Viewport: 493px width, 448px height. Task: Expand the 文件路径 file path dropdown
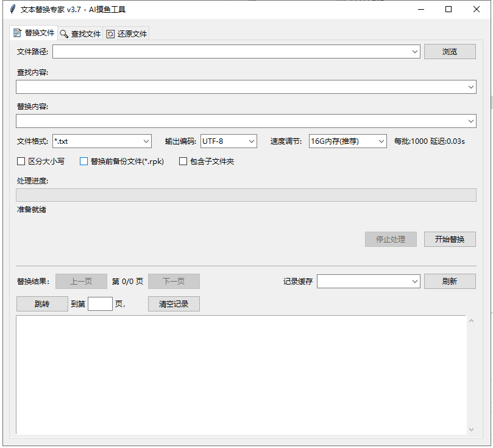pyautogui.click(x=414, y=51)
